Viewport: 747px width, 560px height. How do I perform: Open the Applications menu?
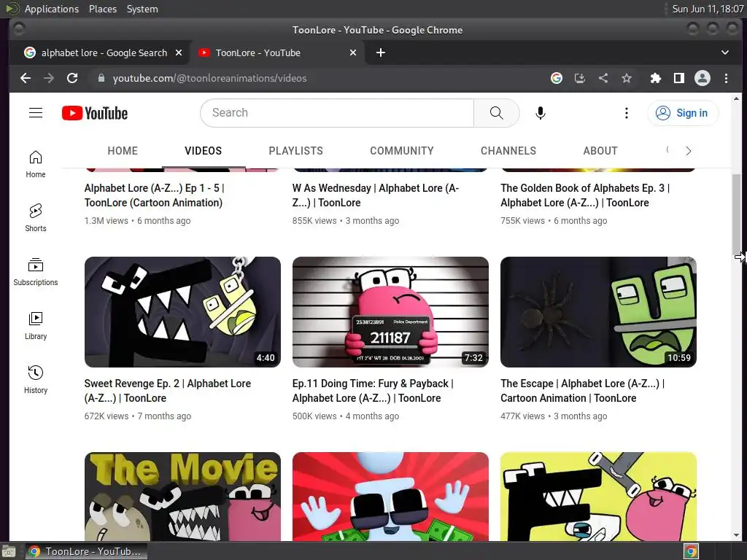tap(52, 9)
